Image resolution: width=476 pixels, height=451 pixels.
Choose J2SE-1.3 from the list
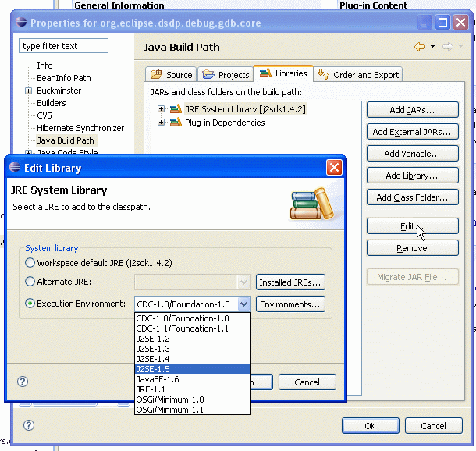click(x=193, y=349)
